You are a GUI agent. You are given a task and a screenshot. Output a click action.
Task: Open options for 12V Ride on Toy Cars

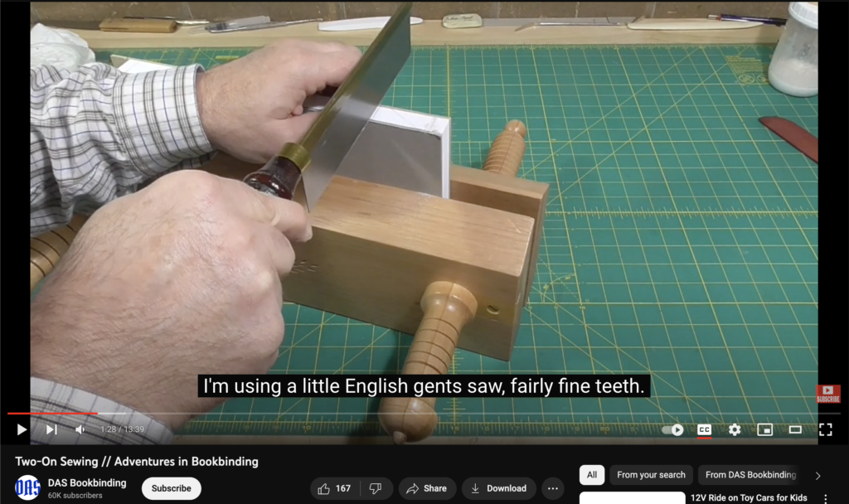(825, 498)
